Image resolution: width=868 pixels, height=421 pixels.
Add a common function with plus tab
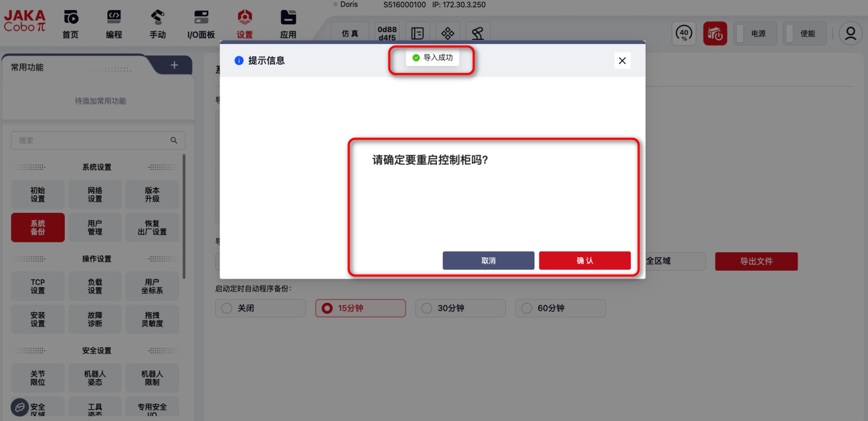tap(174, 65)
